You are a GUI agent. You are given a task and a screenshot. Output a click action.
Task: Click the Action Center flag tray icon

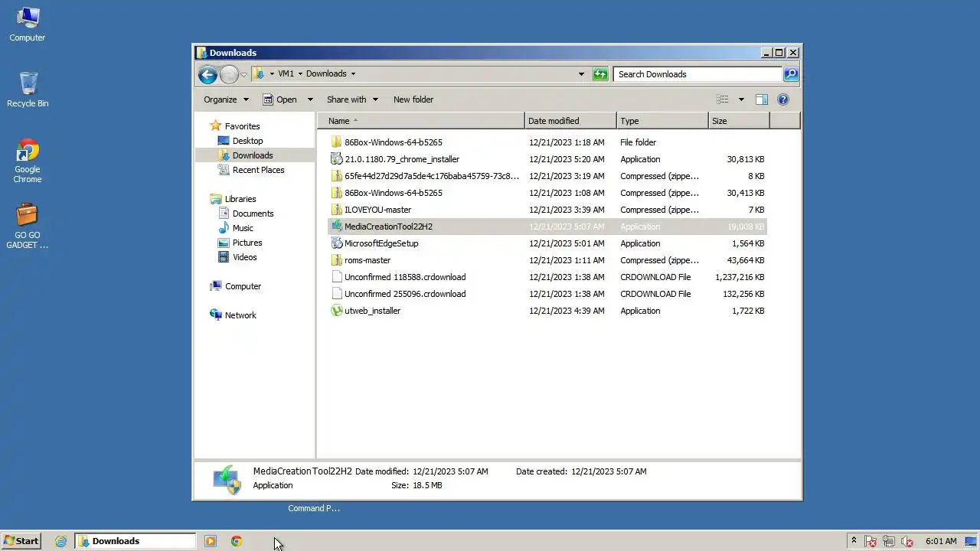click(x=871, y=541)
